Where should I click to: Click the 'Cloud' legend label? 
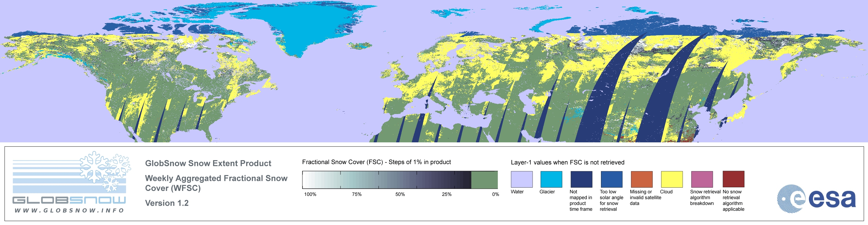coord(666,192)
